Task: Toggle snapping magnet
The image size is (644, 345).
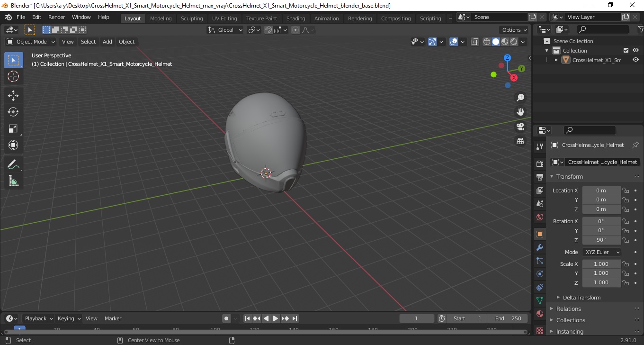Action: (x=268, y=30)
